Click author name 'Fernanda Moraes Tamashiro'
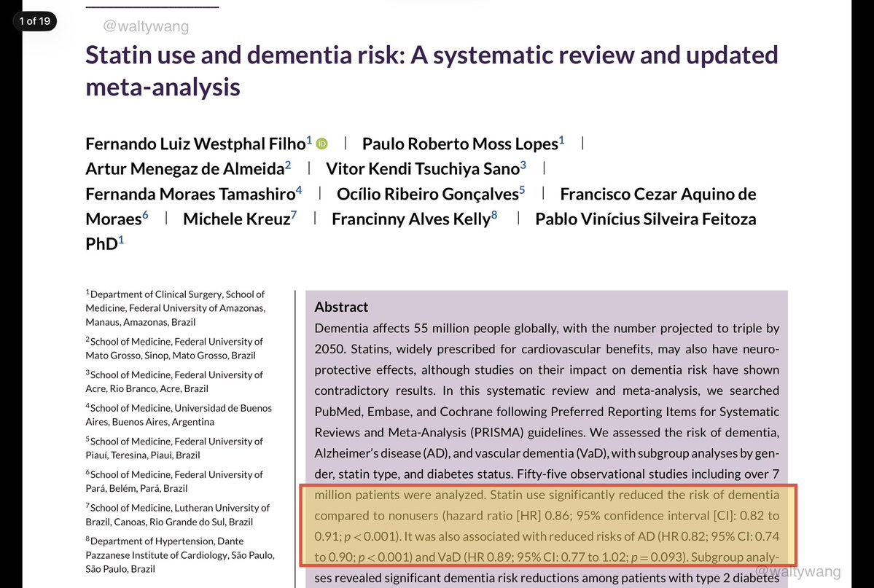 pos(190,194)
